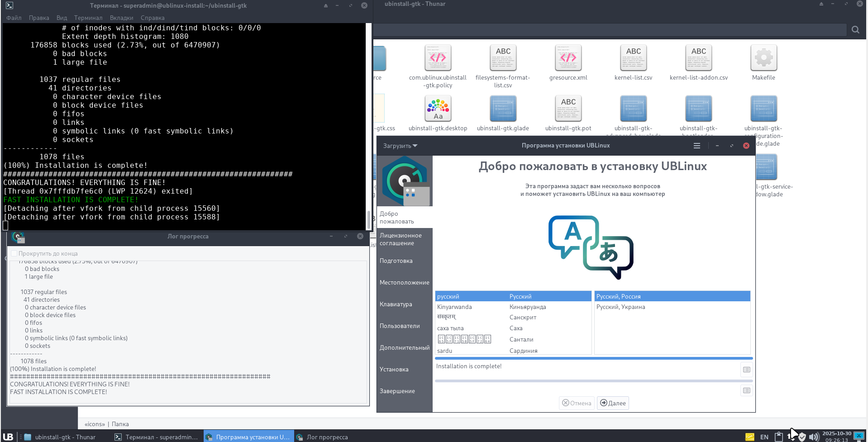Select the gresource.xml file icon
Screen dimensions: 868x442
click(568, 57)
